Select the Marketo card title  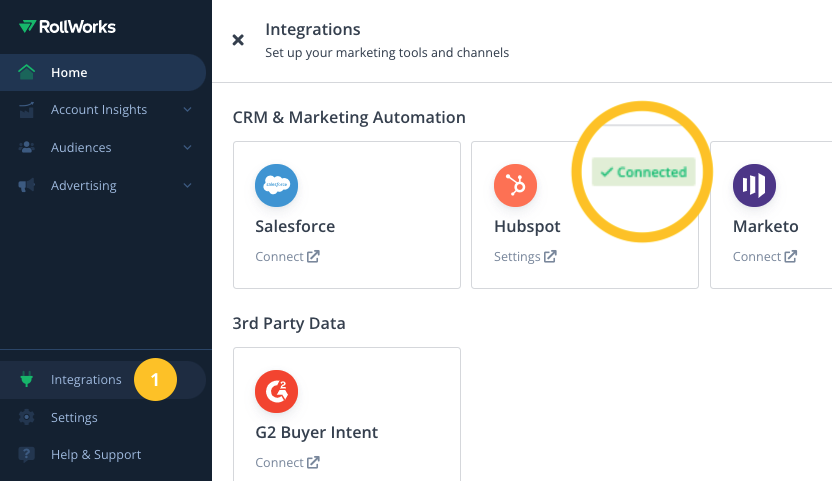(766, 227)
